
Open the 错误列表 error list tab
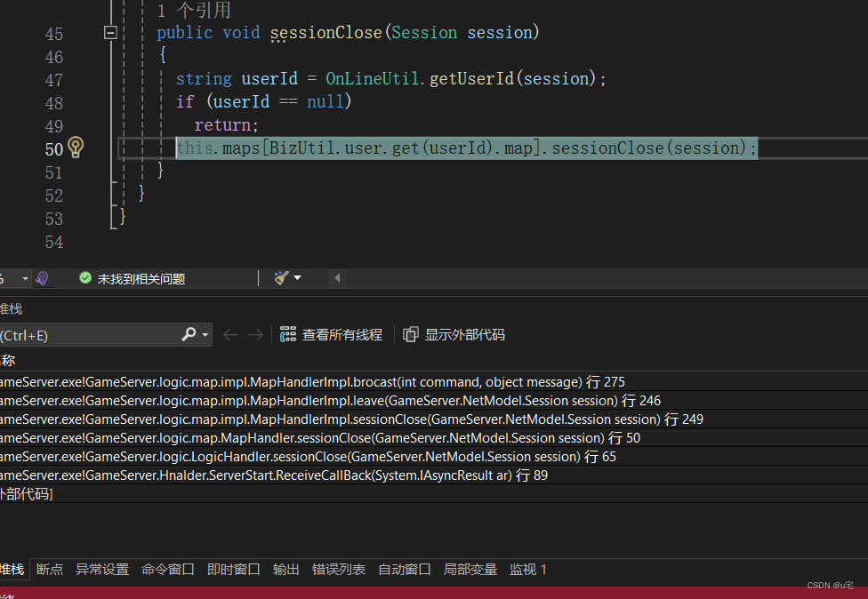[x=339, y=570]
